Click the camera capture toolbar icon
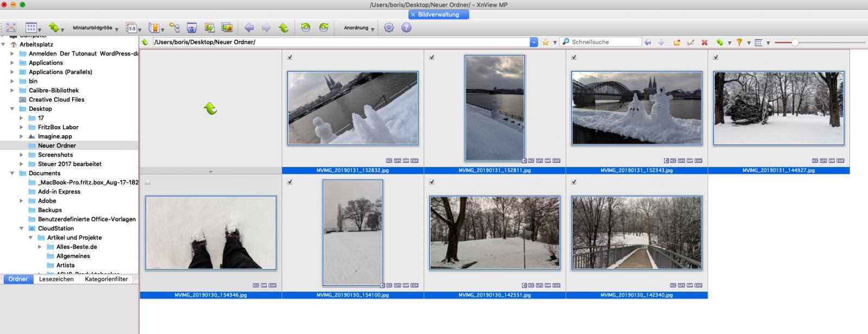Image resolution: width=868 pixels, height=334 pixels. coord(192,28)
